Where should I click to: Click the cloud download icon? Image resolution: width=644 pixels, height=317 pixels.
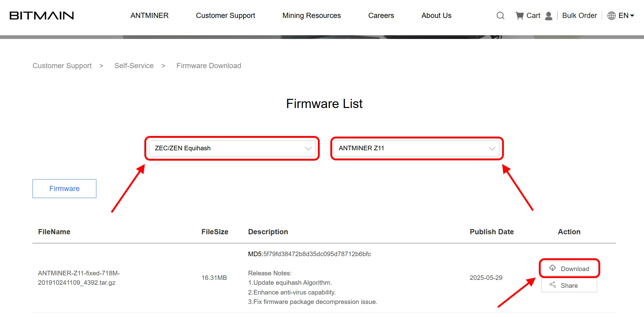[x=552, y=268]
